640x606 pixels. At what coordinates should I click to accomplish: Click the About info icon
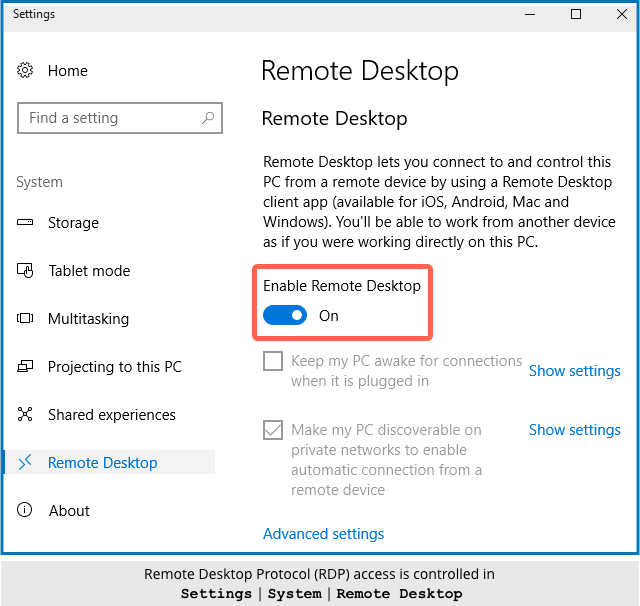26,511
